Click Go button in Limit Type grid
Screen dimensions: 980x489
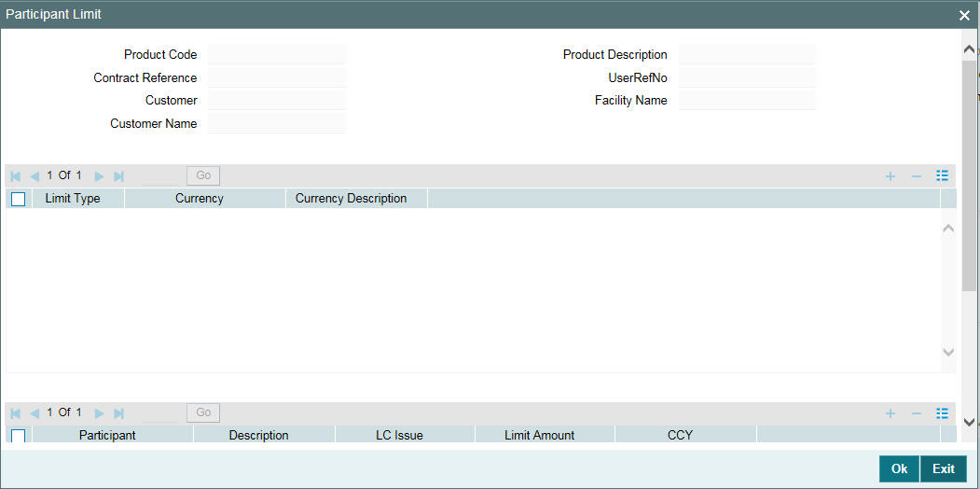click(x=203, y=175)
